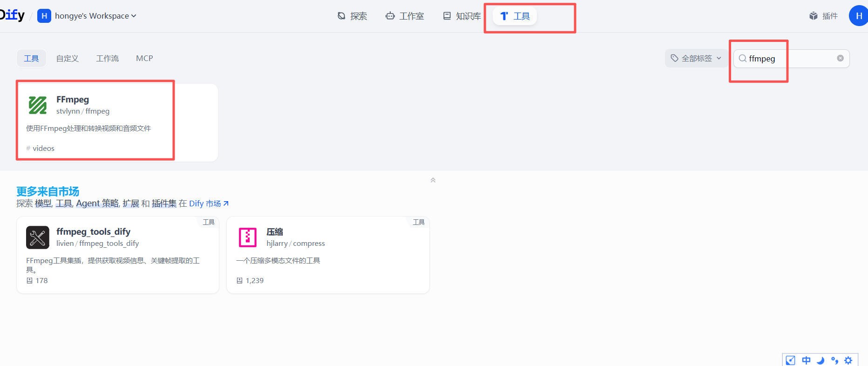Collapse the marketplace section with double chevron
Viewport: 868px width, 366px height.
(433, 180)
